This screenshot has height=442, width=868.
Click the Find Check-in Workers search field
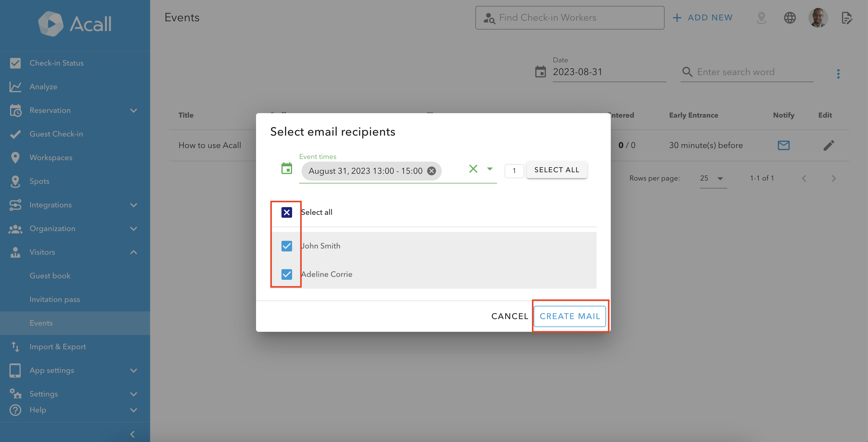coord(569,17)
